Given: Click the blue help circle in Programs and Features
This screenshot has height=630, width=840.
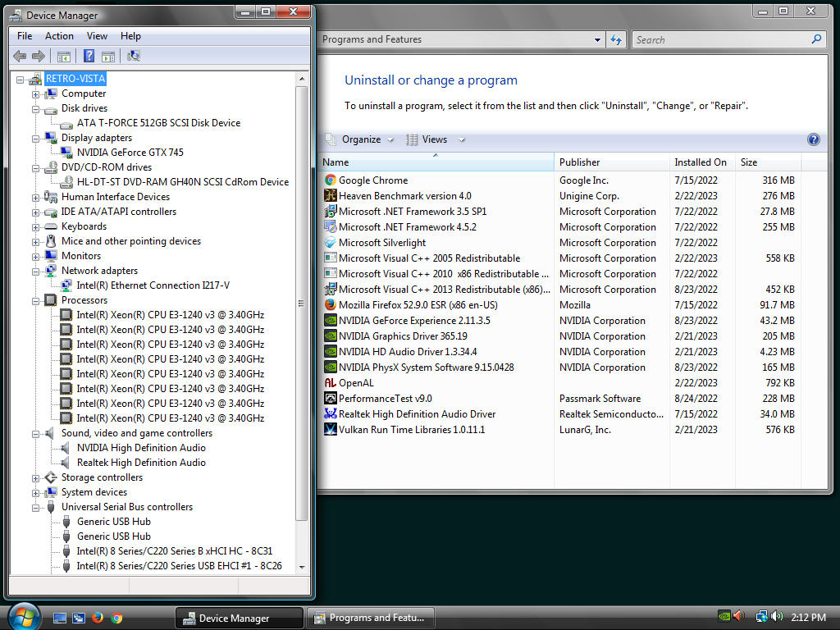Looking at the screenshot, I should coord(813,139).
